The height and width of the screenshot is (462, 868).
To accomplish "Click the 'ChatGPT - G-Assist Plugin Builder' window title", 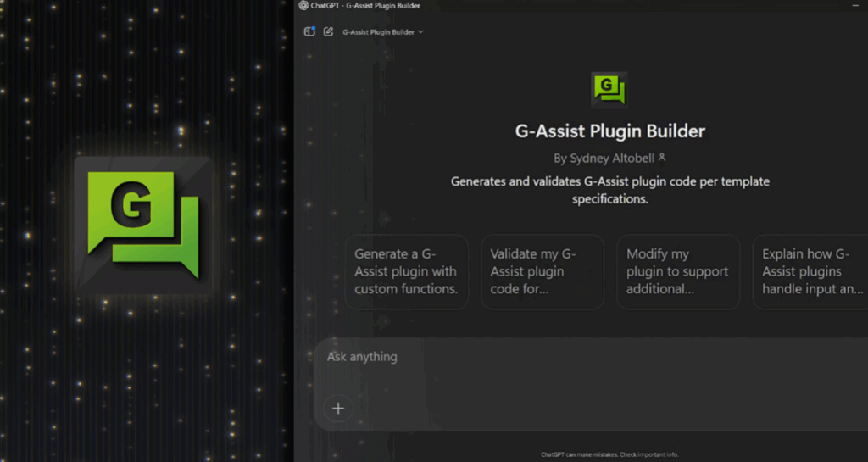I will 365,6.
